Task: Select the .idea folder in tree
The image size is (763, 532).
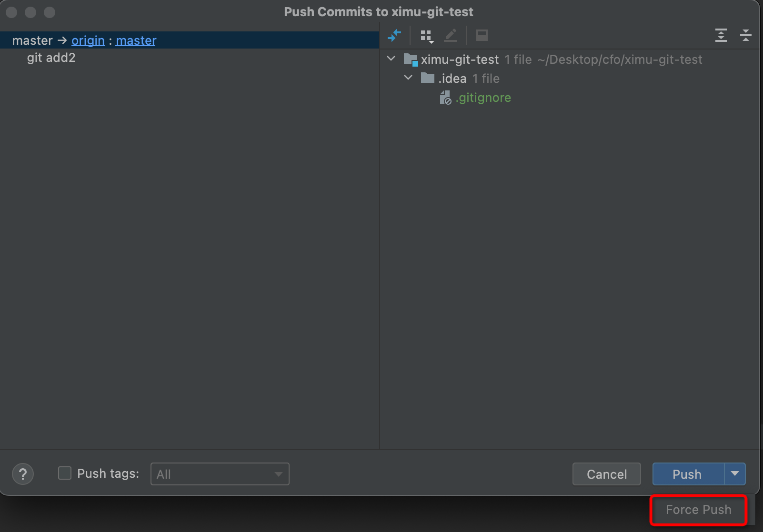Action: (x=452, y=79)
